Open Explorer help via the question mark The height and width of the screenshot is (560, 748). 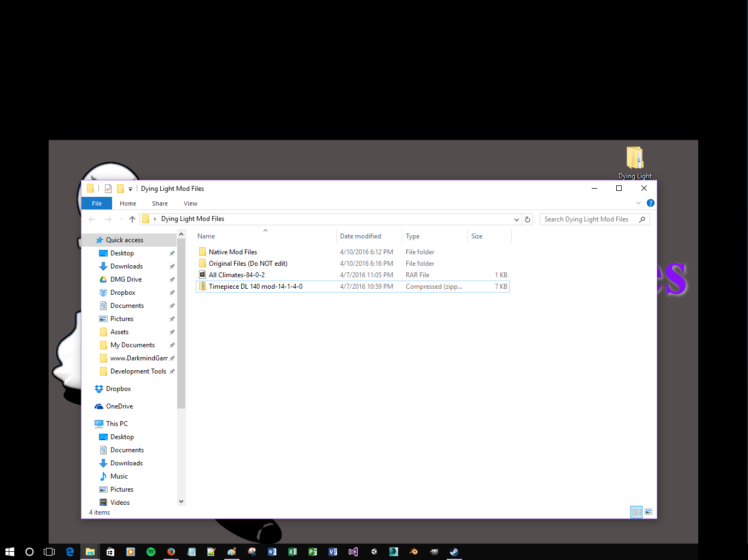pos(650,203)
